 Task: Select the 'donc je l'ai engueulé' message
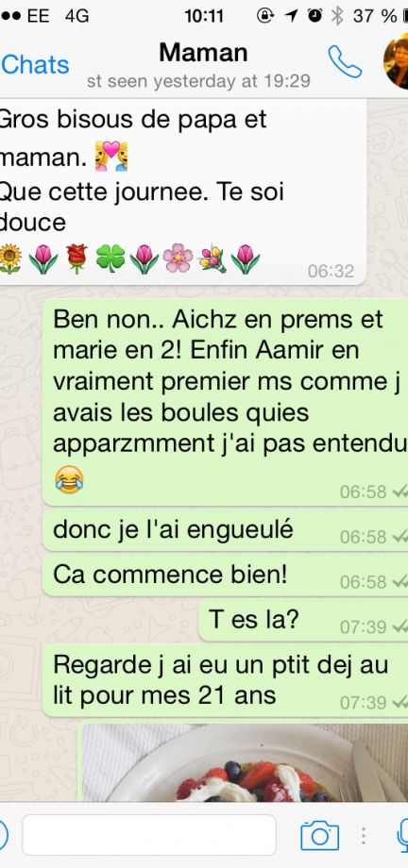[225, 530]
